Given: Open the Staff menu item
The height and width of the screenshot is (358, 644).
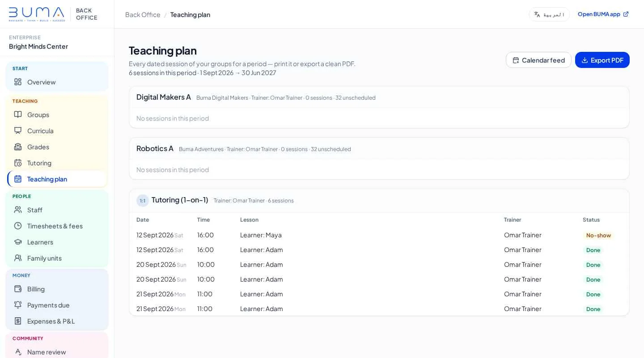Looking at the screenshot, I should click(x=57, y=210).
